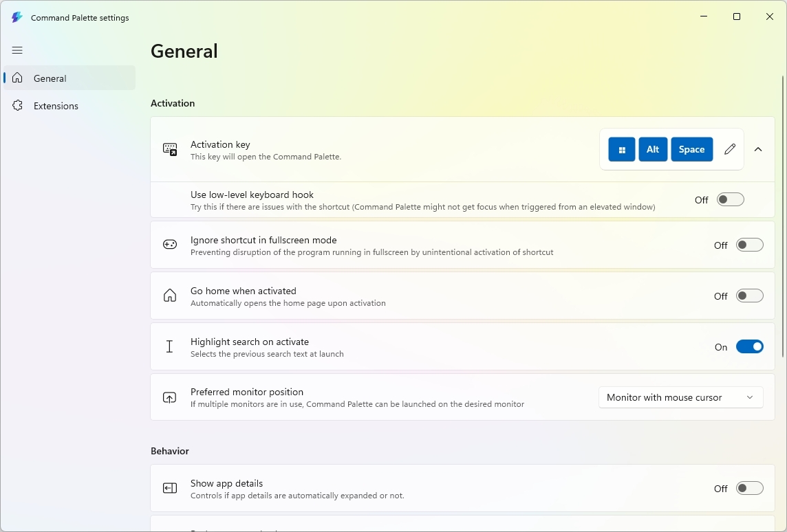Maximize the settings window
The image size is (787, 532).
coord(736,16)
